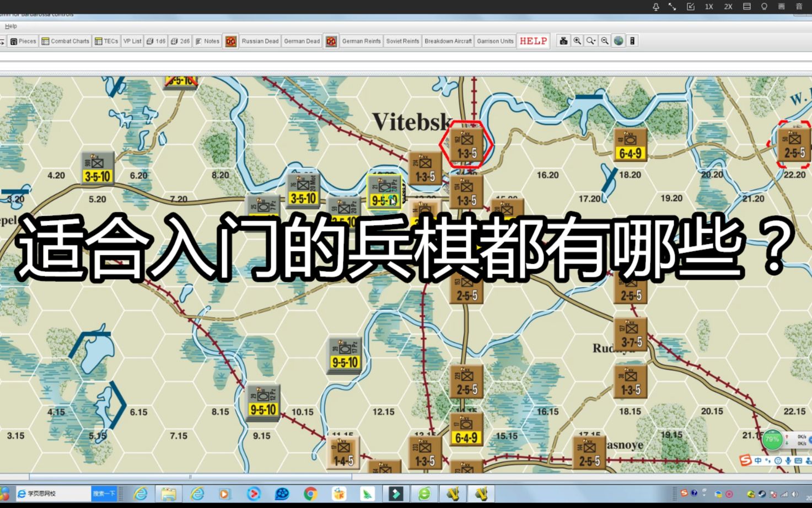Select the 1-3-5 unit in Vitebsk red hex
The image size is (812, 508).
[466, 145]
